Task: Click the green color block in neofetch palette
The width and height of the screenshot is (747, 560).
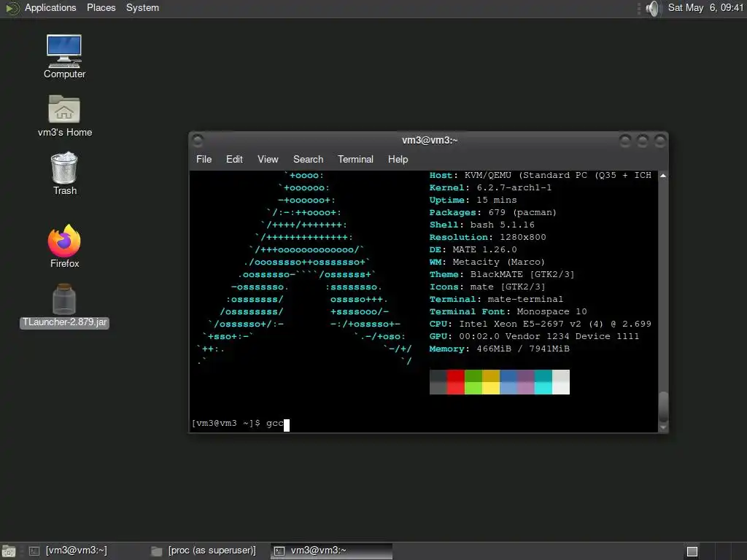Action: click(473, 382)
